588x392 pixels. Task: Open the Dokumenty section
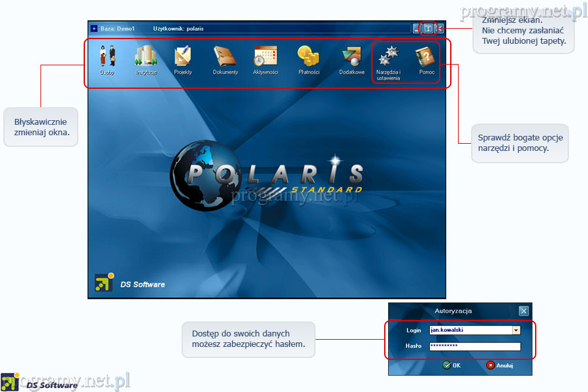click(225, 57)
